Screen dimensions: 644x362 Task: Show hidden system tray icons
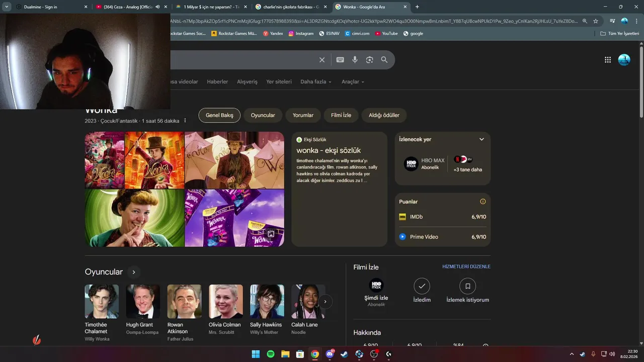tap(572, 354)
